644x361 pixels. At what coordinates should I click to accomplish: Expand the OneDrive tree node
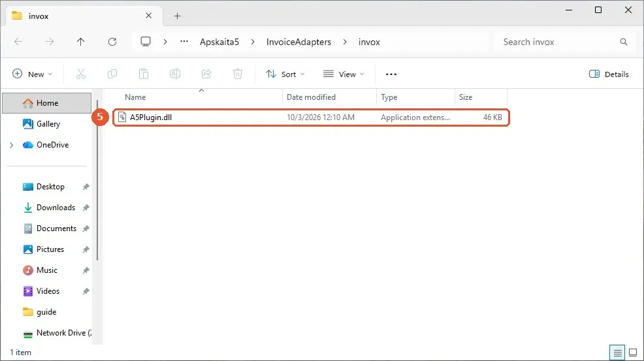[x=12, y=145]
